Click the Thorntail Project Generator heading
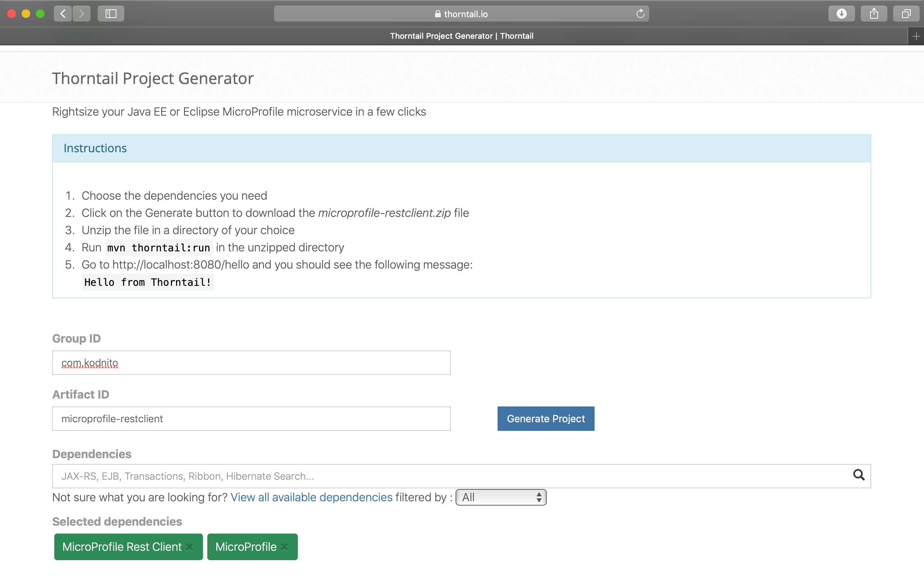The width and height of the screenshot is (924, 586). (x=153, y=78)
